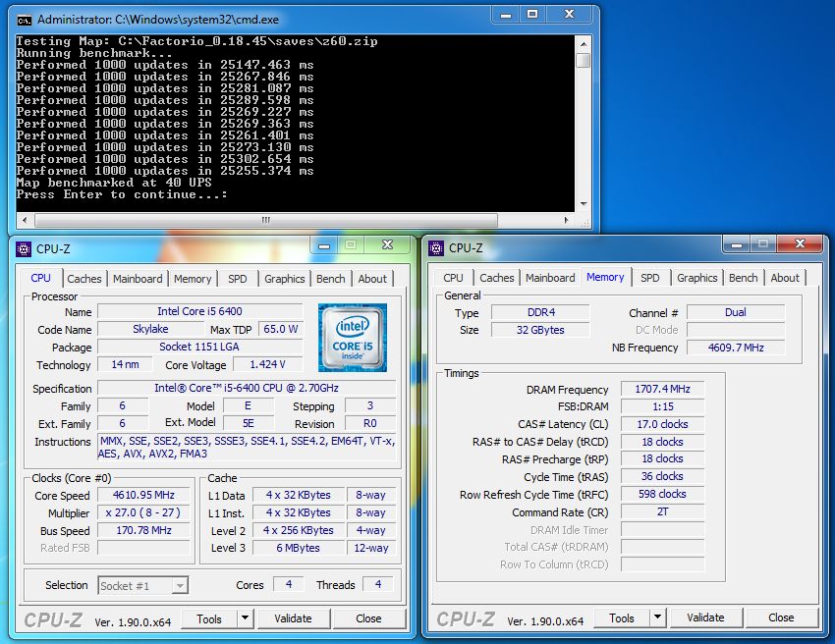The width and height of the screenshot is (835, 644).
Task: Click Validate button in right CPU-Z window
Action: (705, 617)
